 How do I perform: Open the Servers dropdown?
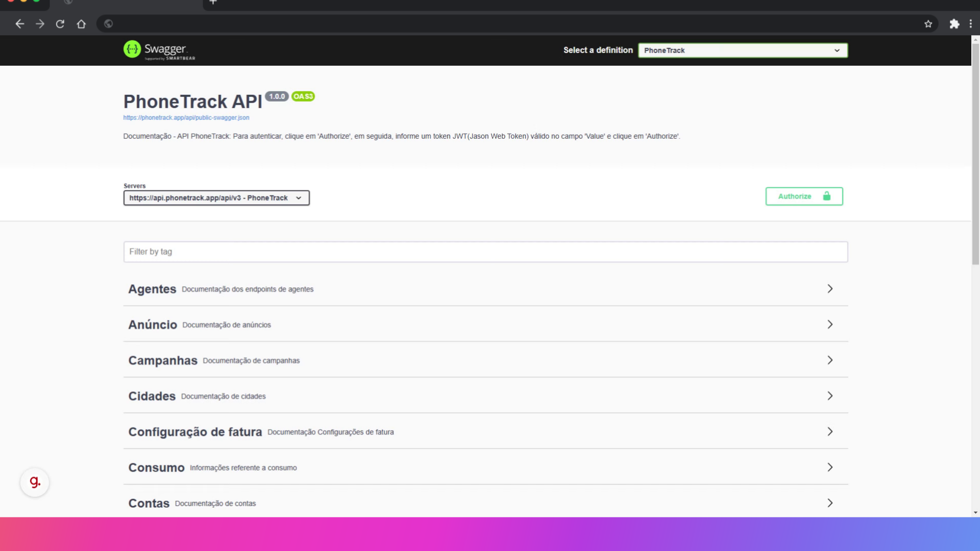(x=216, y=198)
